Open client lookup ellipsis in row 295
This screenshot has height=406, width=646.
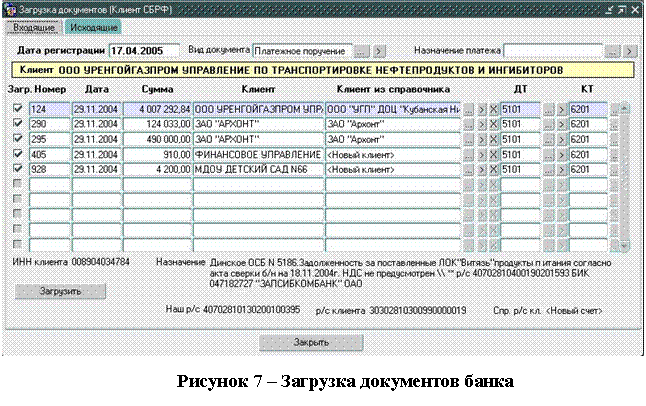coord(468,140)
